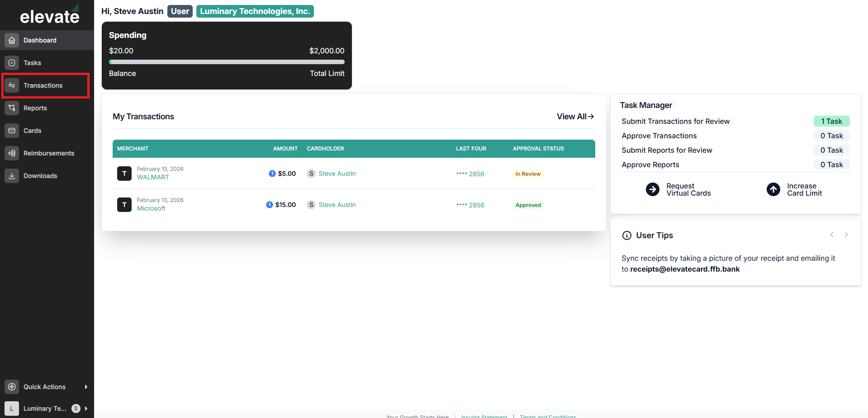868x418 pixels.
Task: Click the Reimbursements icon in sidebar
Action: pos(12,153)
